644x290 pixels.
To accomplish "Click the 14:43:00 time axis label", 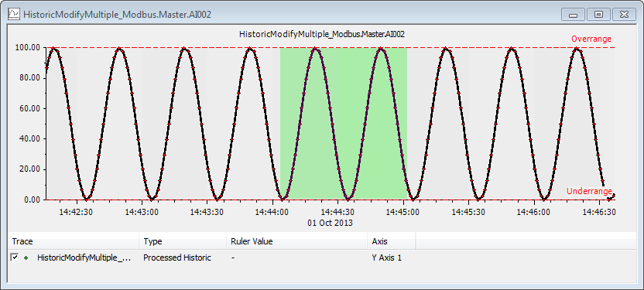I will pos(142,212).
